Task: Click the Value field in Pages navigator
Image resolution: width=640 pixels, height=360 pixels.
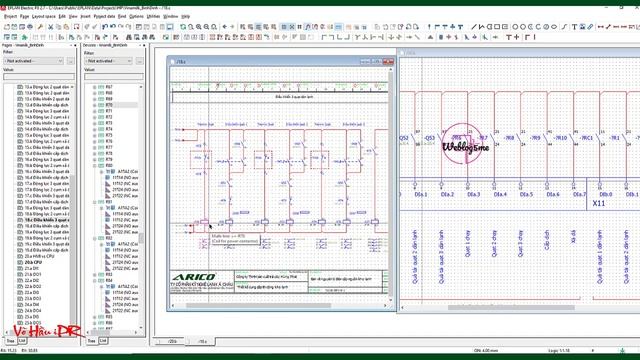Action: 39,76
